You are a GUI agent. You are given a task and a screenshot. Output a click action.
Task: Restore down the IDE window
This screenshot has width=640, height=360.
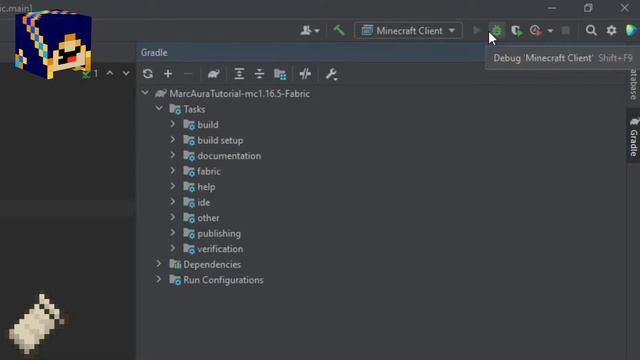tap(588, 8)
